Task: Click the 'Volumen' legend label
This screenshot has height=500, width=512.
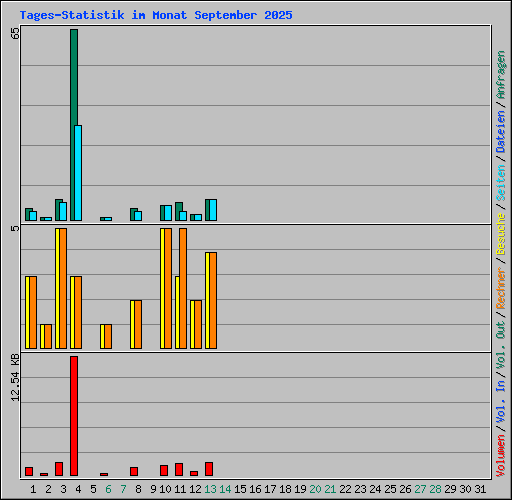Action: (x=501, y=455)
